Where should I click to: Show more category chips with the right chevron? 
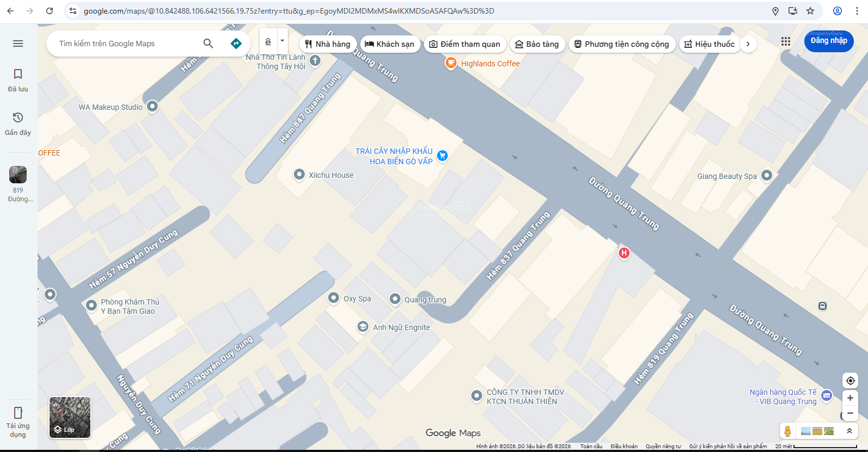[748, 44]
